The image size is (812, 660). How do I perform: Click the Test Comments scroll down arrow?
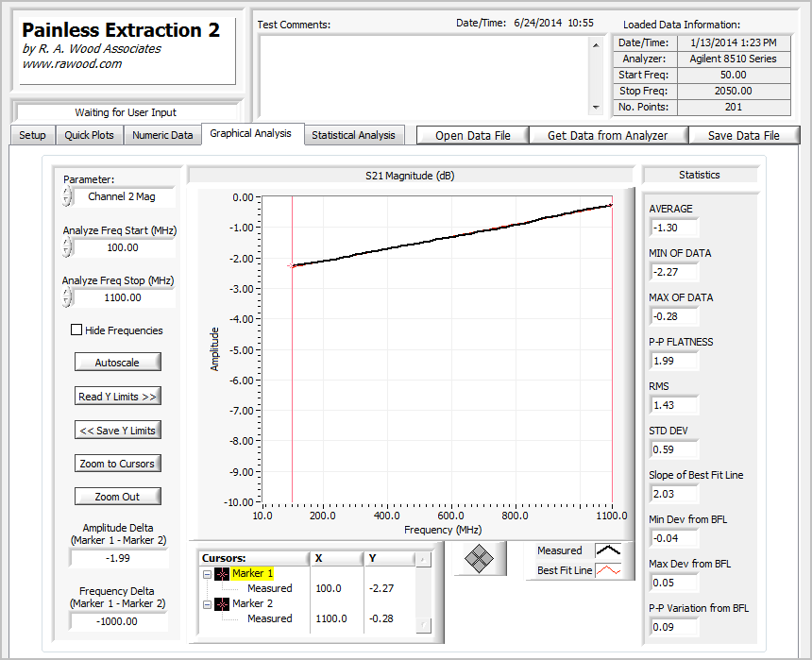[x=596, y=108]
